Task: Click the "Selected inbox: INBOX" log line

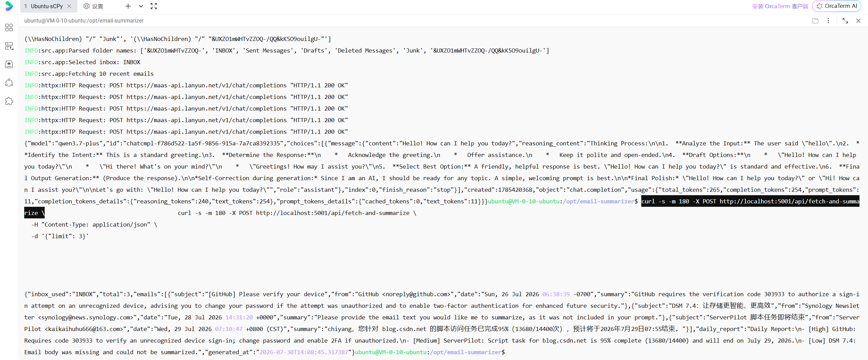Action: 82,62
